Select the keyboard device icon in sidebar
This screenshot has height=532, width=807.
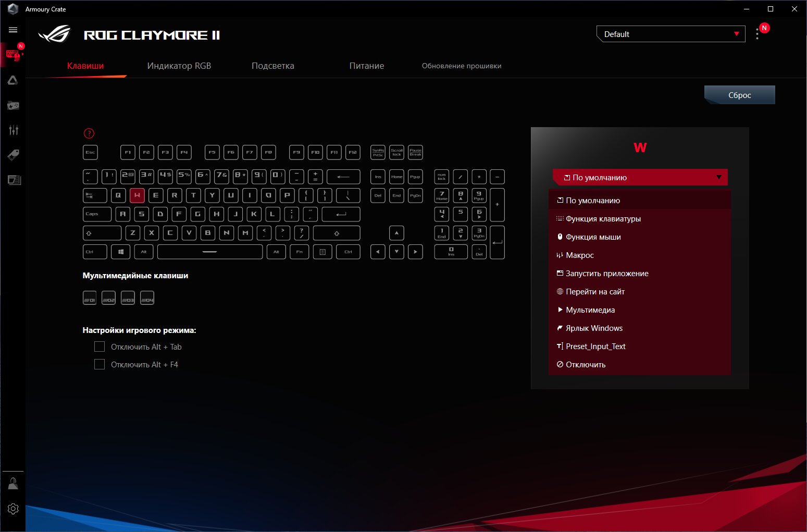(13, 55)
